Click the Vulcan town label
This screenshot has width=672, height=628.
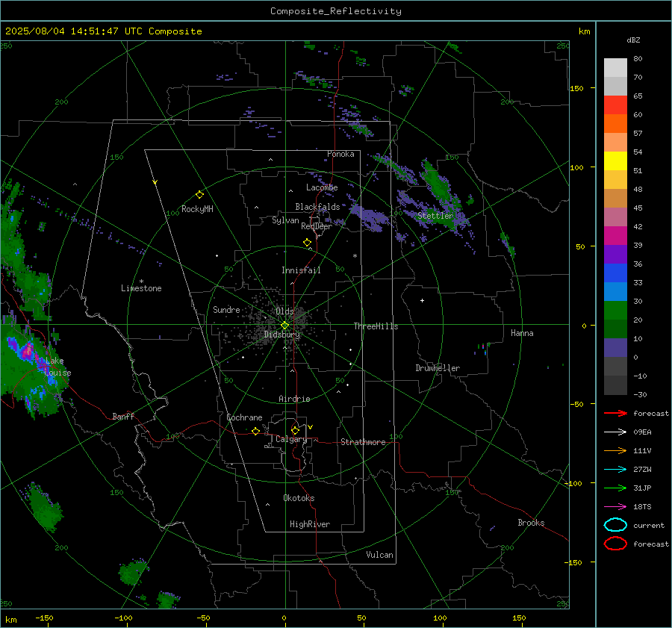[x=379, y=555]
